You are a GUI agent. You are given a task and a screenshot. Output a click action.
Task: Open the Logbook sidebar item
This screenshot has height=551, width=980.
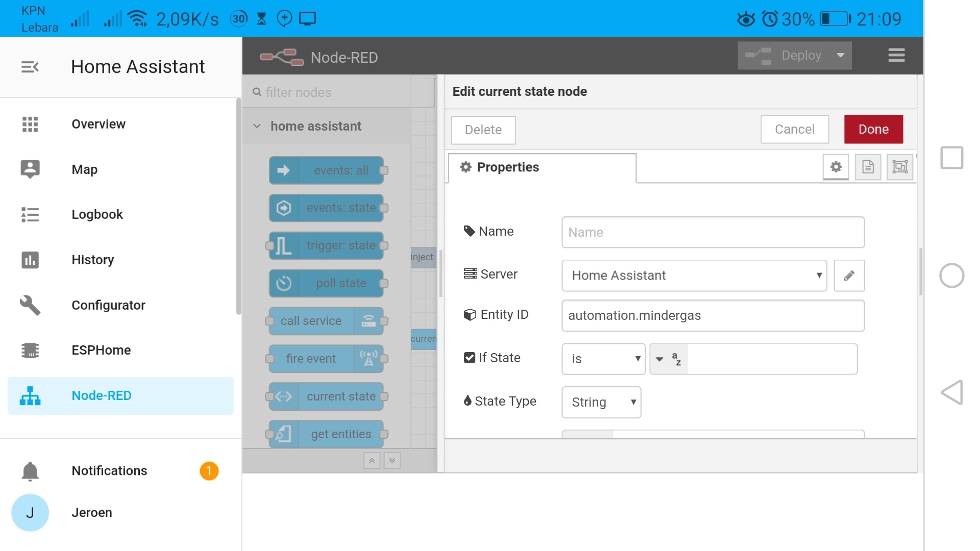coord(97,214)
